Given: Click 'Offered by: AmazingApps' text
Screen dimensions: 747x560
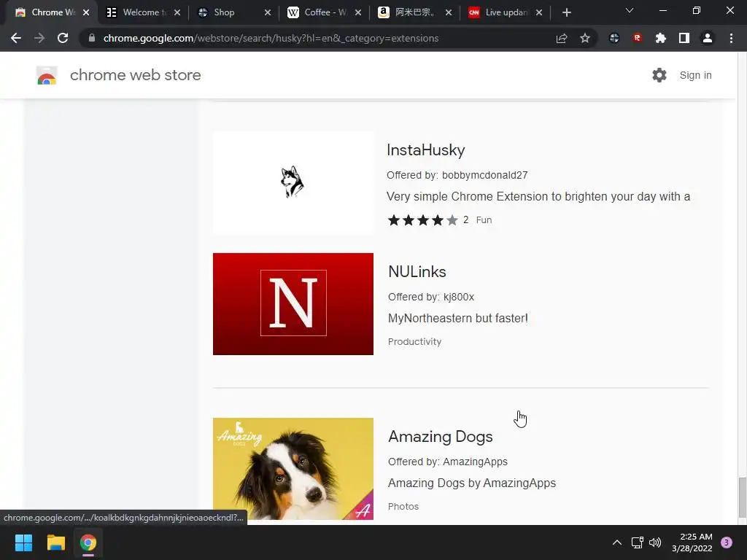Looking at the screenshot, I should click(x=447, y=462).
